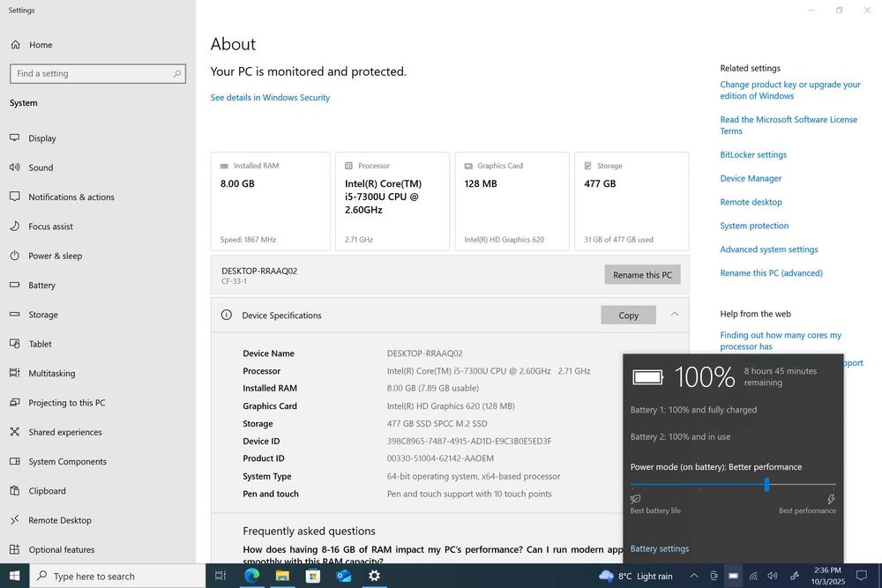Image resolution: width=882 pixels, height=588 pixels.
Task: Collapse the Device Specifications section
Action: coord(675,314)
